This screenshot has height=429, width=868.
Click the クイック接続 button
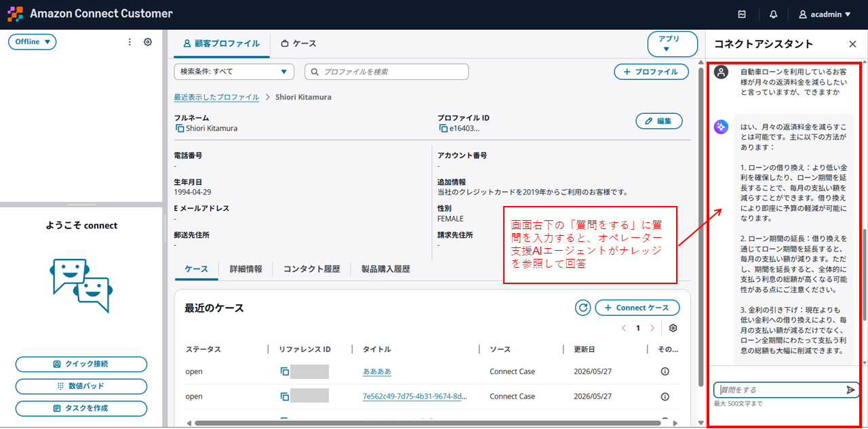point(81,364)
